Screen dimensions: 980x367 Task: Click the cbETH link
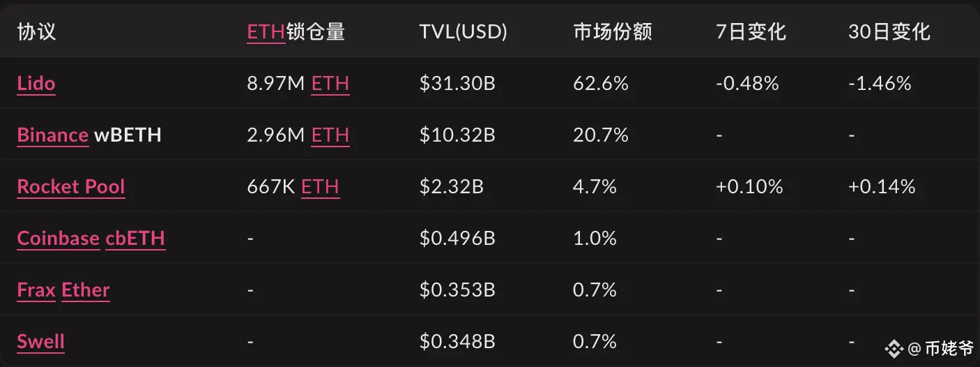[x=135, y=238]
